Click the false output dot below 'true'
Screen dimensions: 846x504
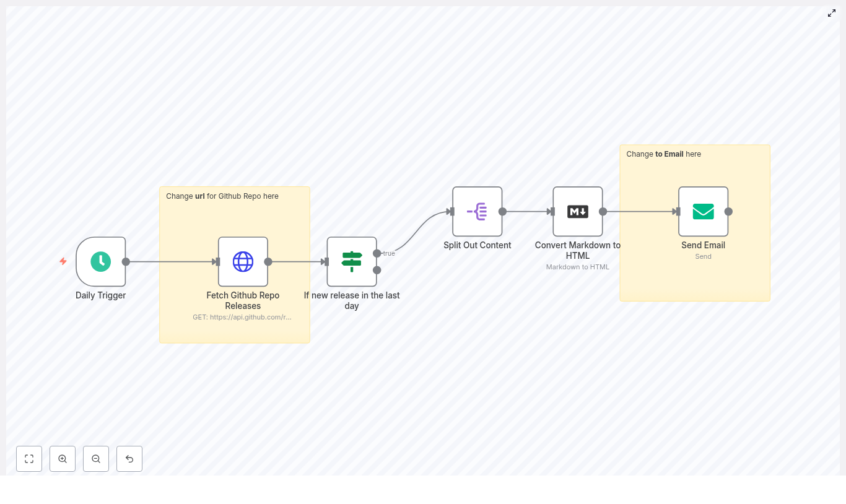(x=377, y=271)
